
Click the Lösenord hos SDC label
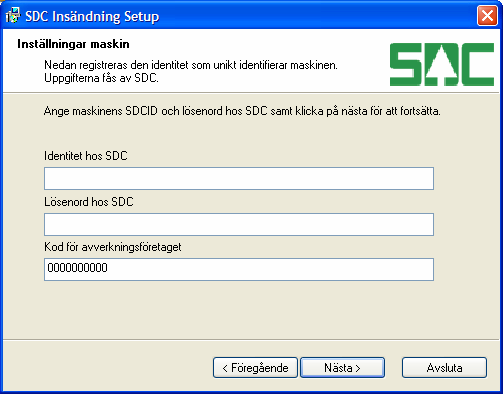pos(89,202)
